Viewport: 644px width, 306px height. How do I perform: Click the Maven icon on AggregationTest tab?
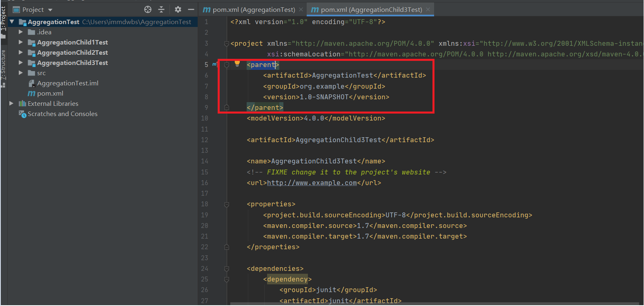pyautogui.click(x=207, y=9)
